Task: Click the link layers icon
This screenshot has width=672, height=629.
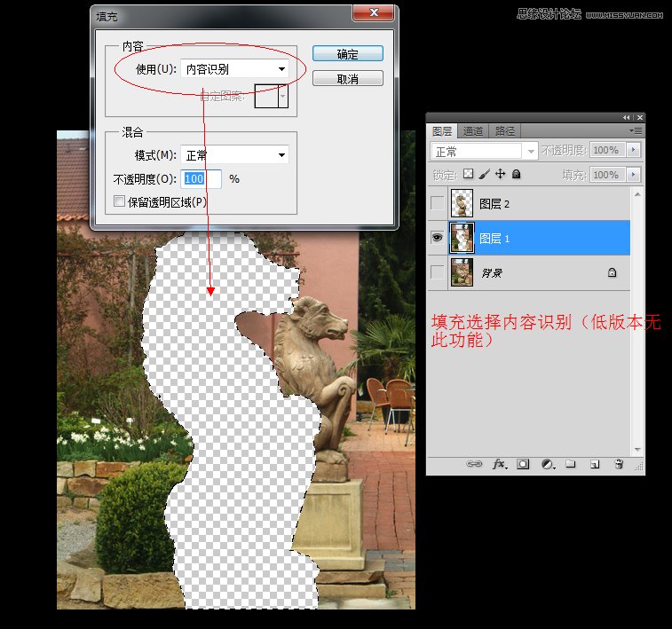Action: pos(474,464)
